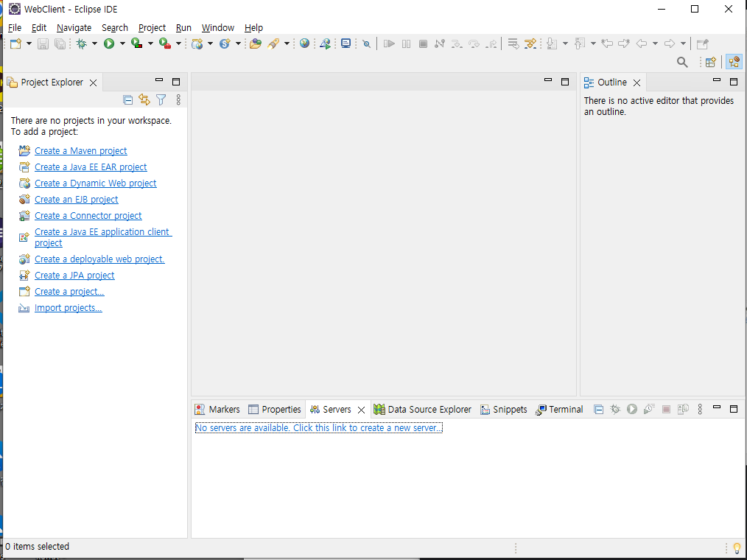
Task: Open the Run configurations dropdown arrow
Action: (x=122, y=44)
